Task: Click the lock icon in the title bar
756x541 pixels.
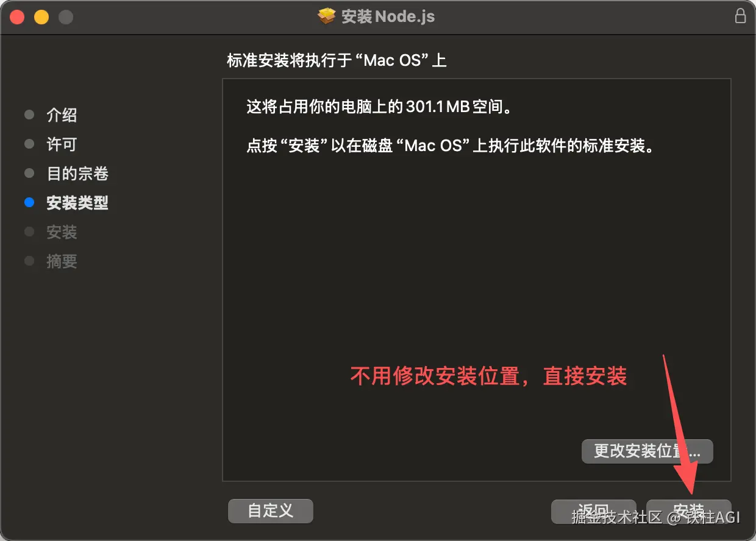Action: (x=740, y=16)
